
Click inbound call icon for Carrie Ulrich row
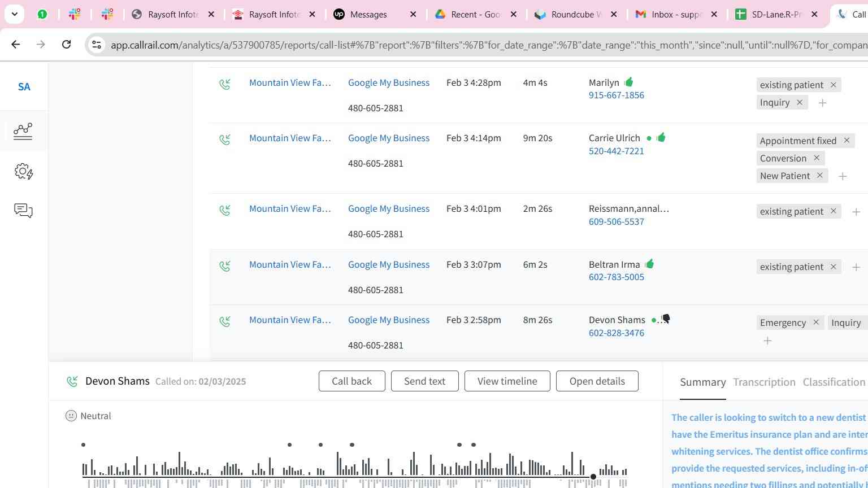coord(225,140)
